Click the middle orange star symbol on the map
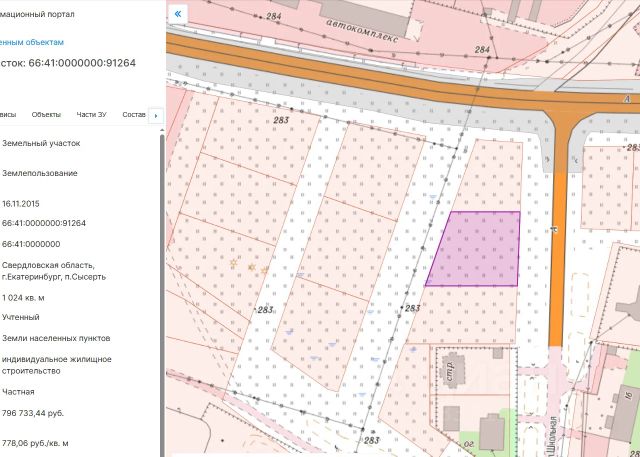 pyautogui.click(x=252, y=267)
